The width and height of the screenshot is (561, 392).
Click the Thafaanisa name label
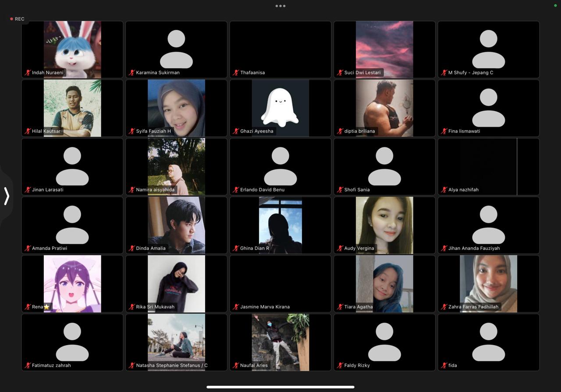[252, 73]
